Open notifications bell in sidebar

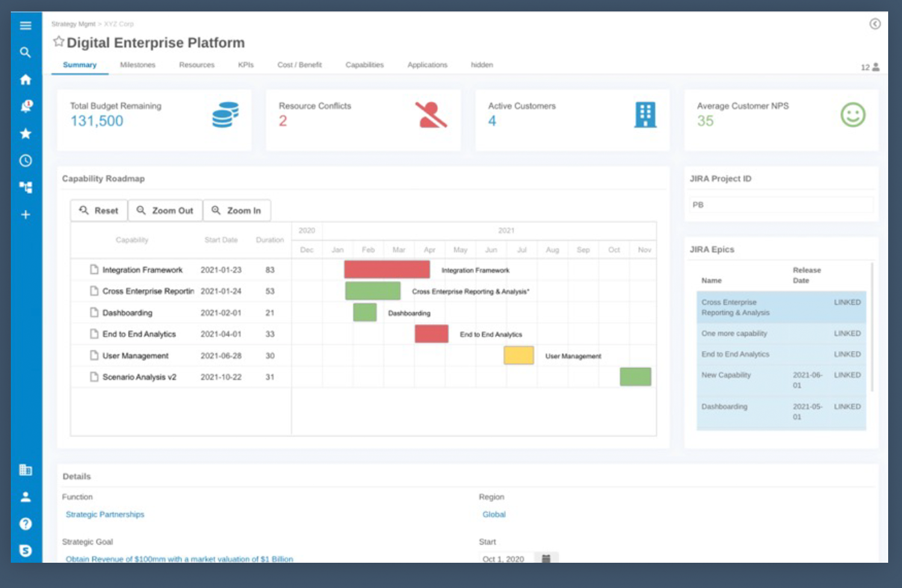[25, 106]
